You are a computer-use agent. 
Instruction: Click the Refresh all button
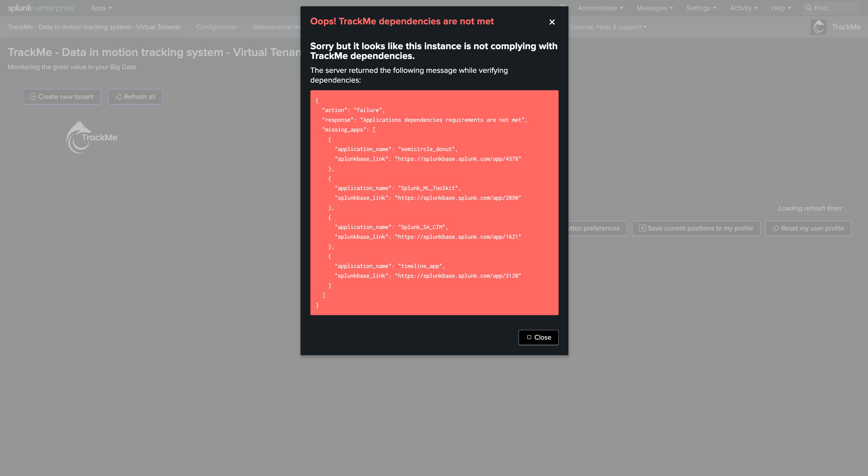[x=135, y=97]
